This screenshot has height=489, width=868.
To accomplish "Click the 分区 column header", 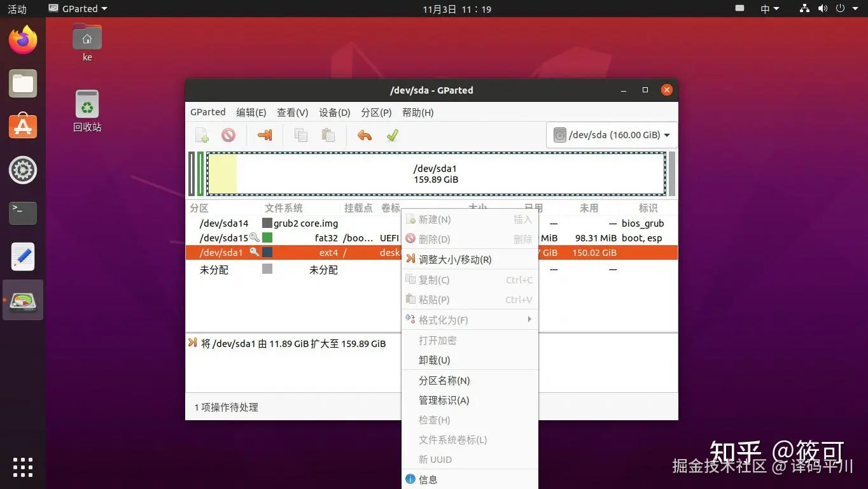I will tap(199, 208).
